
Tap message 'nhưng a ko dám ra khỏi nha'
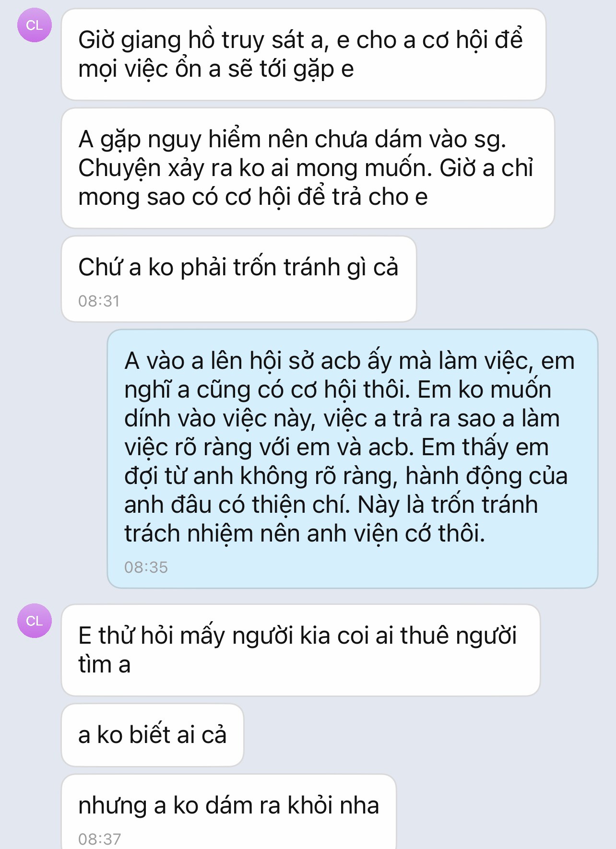[229, 812]
